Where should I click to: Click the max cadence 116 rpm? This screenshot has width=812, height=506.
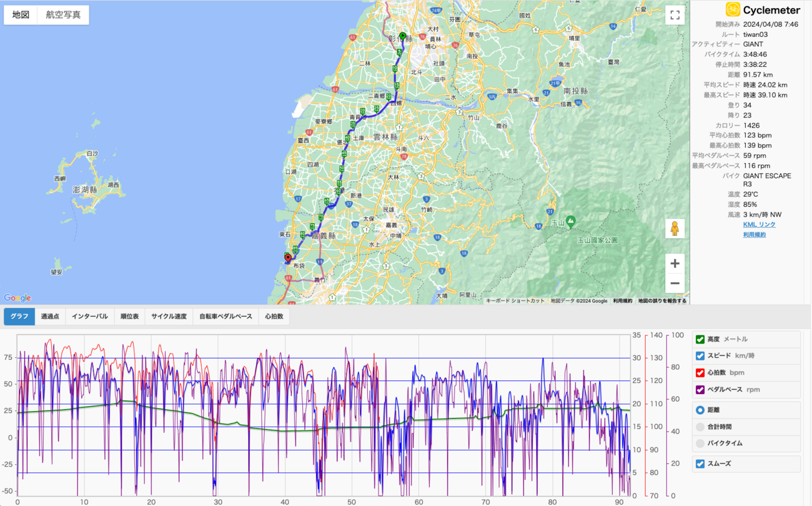(x=757, y=166)
